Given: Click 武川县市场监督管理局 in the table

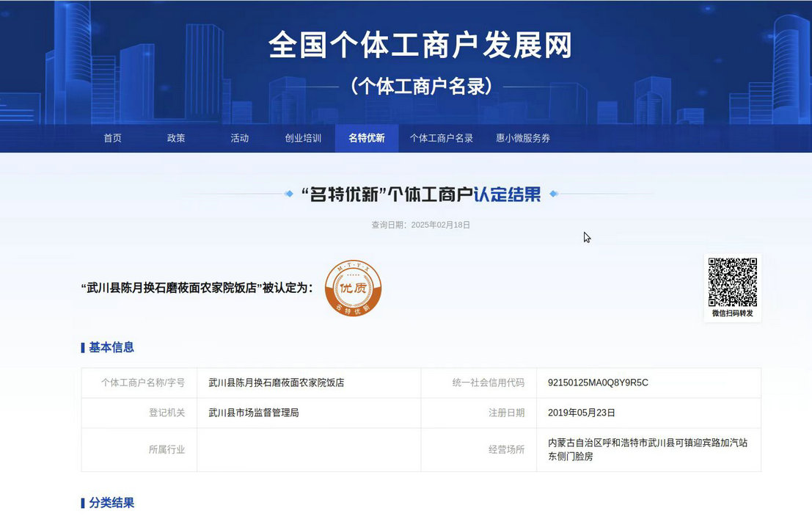Looking at the screenshot, I should tap(254, 413).
